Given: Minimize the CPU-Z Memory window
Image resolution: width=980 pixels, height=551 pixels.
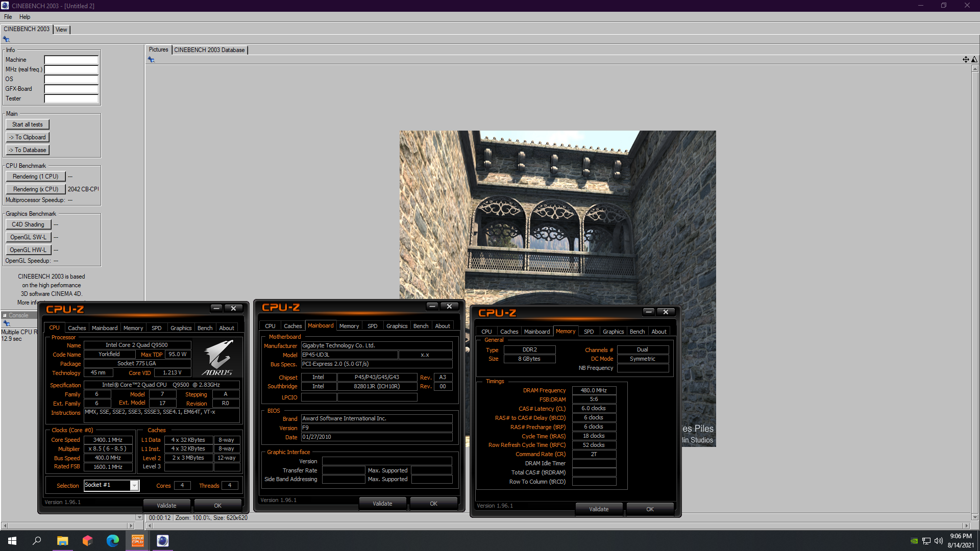Looking at the screenshot, I should (649, 312).
